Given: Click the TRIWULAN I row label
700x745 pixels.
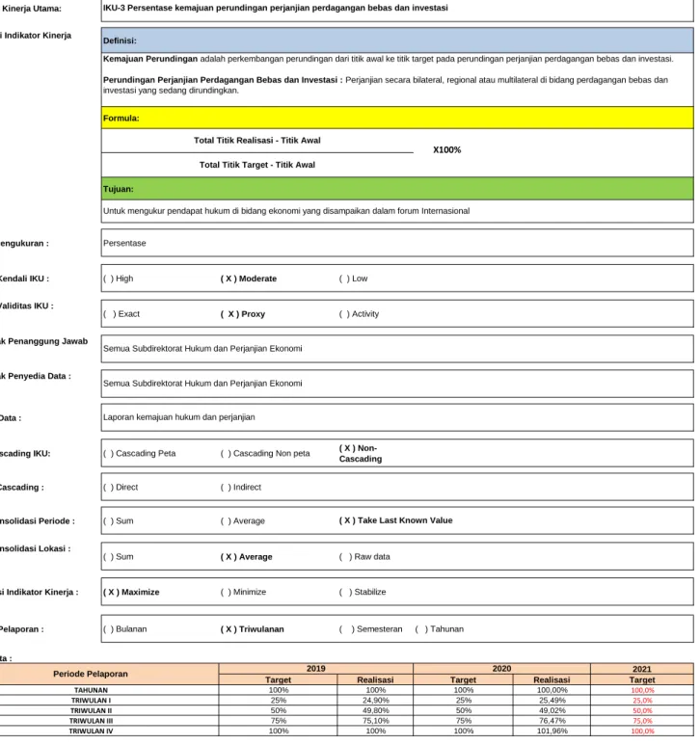Looking at the screenshot, I should (x=91, y=701).
